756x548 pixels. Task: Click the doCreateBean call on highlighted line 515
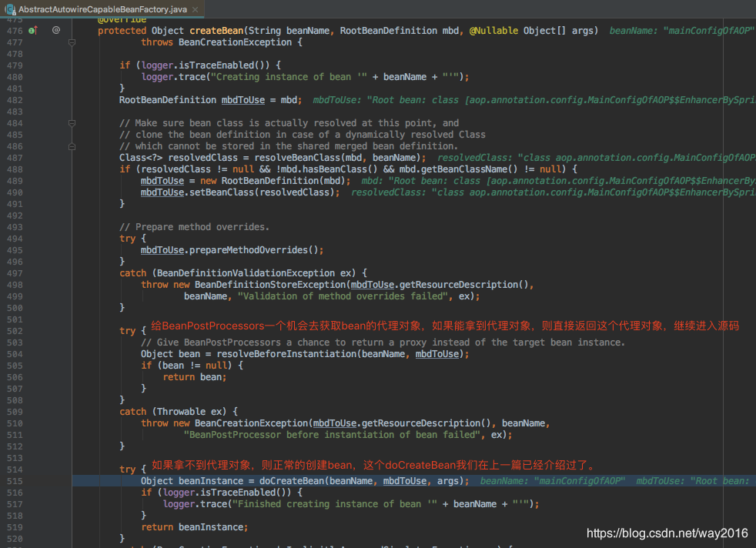[292, 481]
